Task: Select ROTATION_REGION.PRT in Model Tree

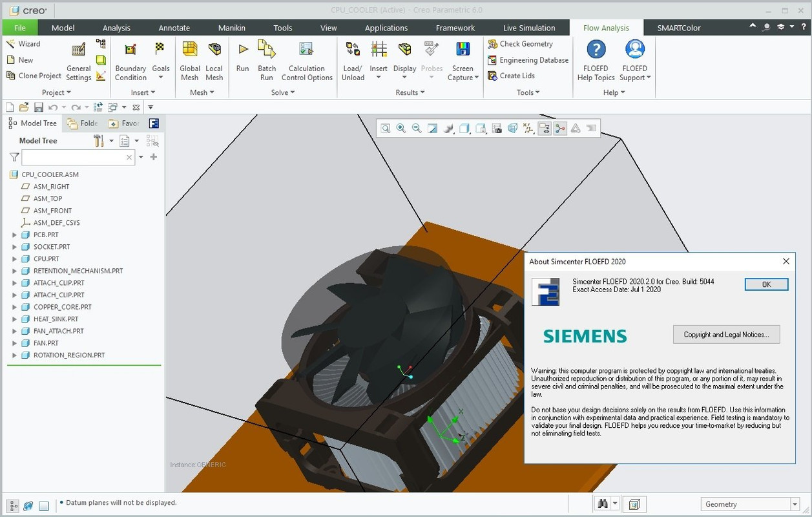Action: click(69, 355)
